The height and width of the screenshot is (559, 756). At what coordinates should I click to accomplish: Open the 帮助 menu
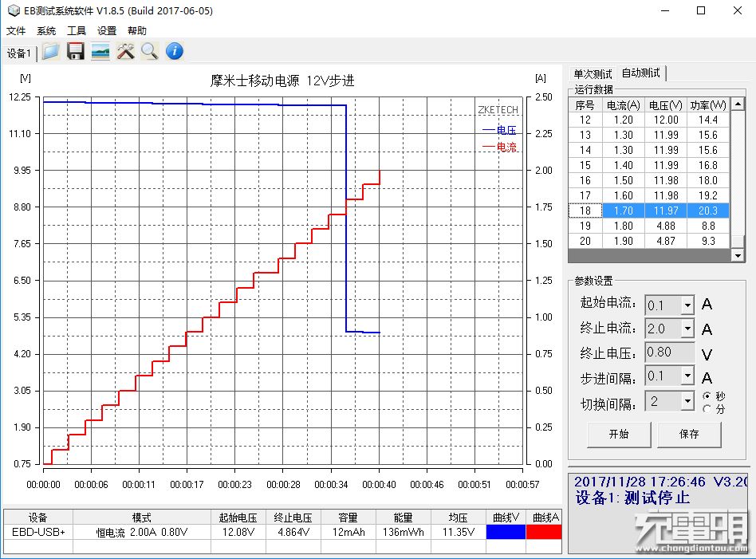(137, 31)
